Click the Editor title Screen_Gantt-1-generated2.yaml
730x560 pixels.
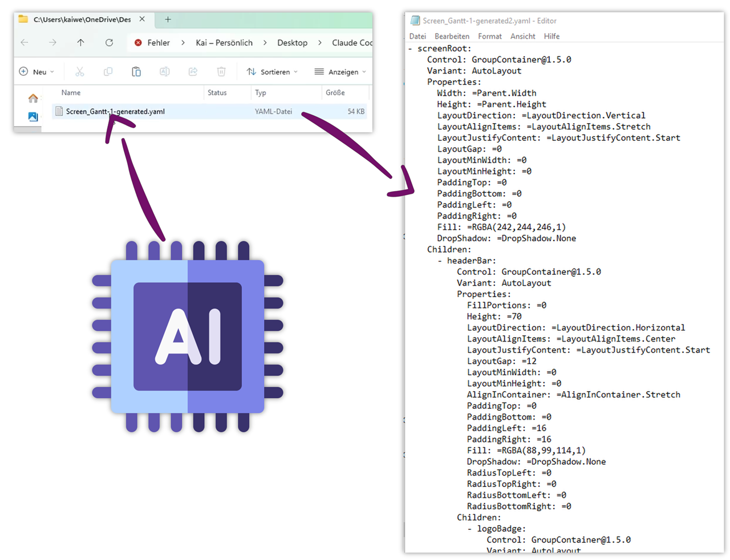[489, 21]
